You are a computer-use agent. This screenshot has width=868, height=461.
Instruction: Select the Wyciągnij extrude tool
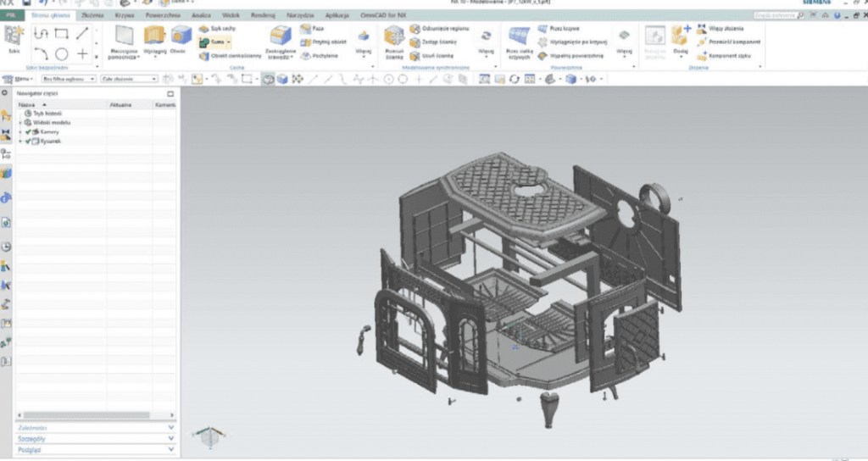[154, 36]
